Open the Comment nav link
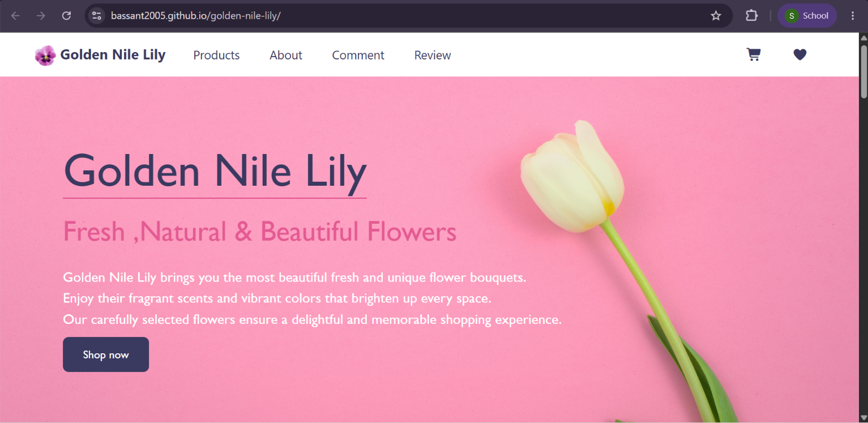Viewport: 868px width, 423px height. (x=358, y=55)
